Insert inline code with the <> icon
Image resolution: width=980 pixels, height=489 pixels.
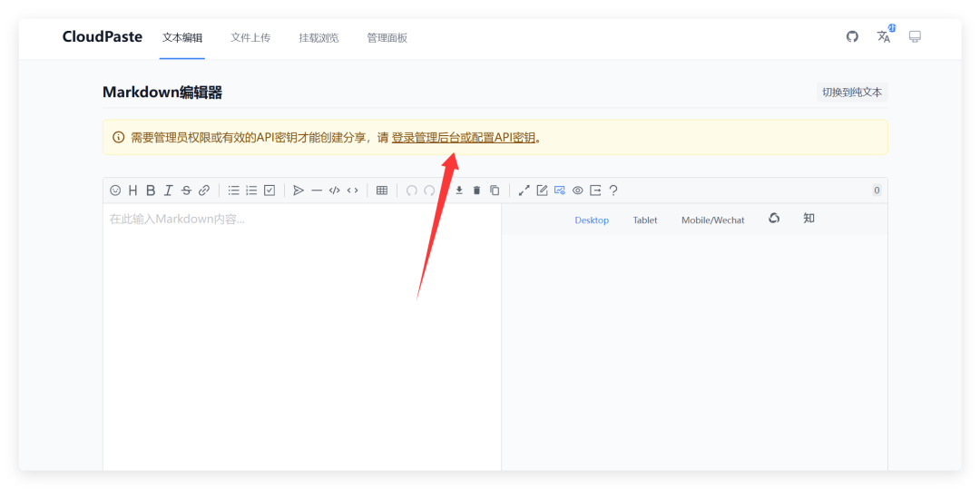(352, 191)
